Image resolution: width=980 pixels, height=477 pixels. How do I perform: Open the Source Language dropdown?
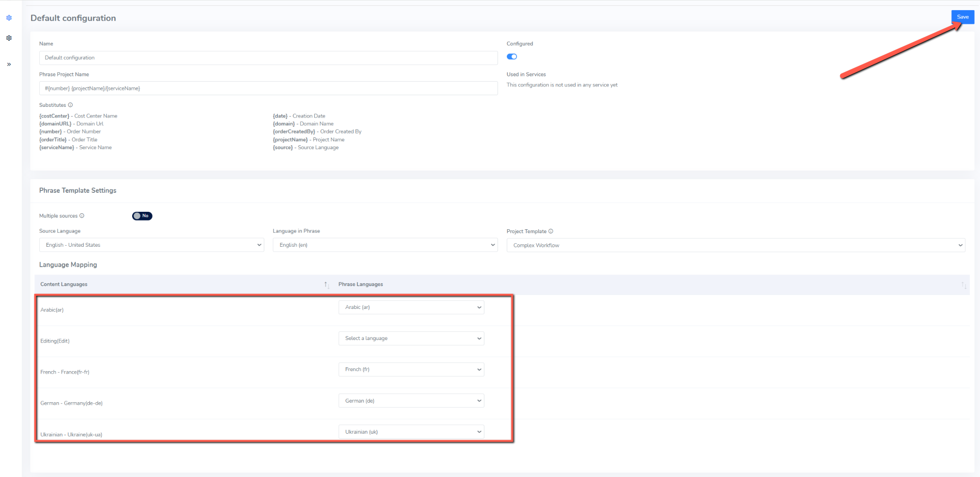[152, 245]
